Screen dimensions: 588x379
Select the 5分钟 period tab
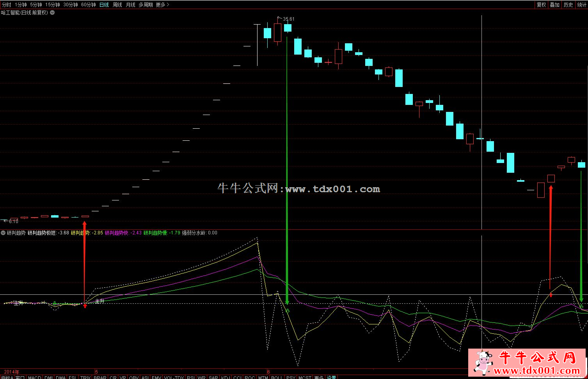(36, 5)
